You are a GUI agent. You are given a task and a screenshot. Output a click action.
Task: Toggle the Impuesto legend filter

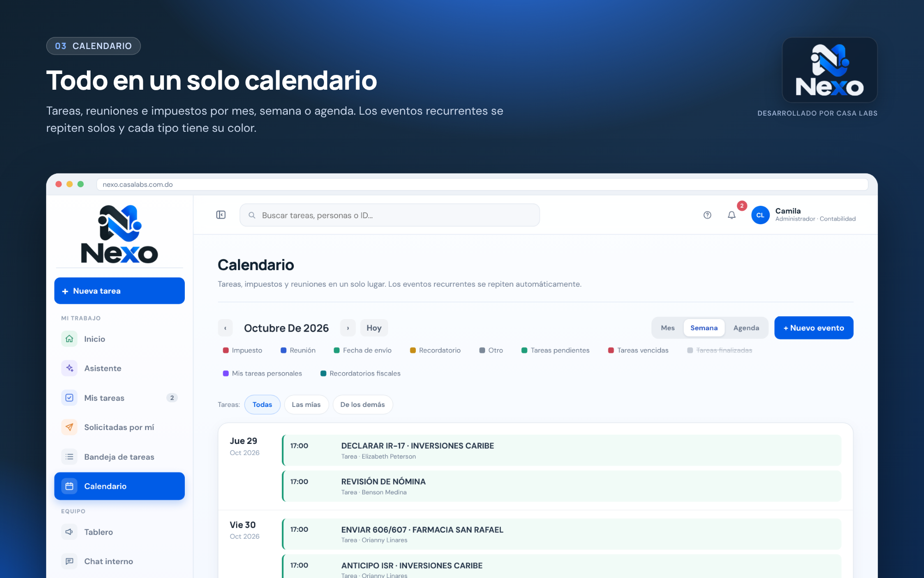pyautogui.click(x=243, y=350)
